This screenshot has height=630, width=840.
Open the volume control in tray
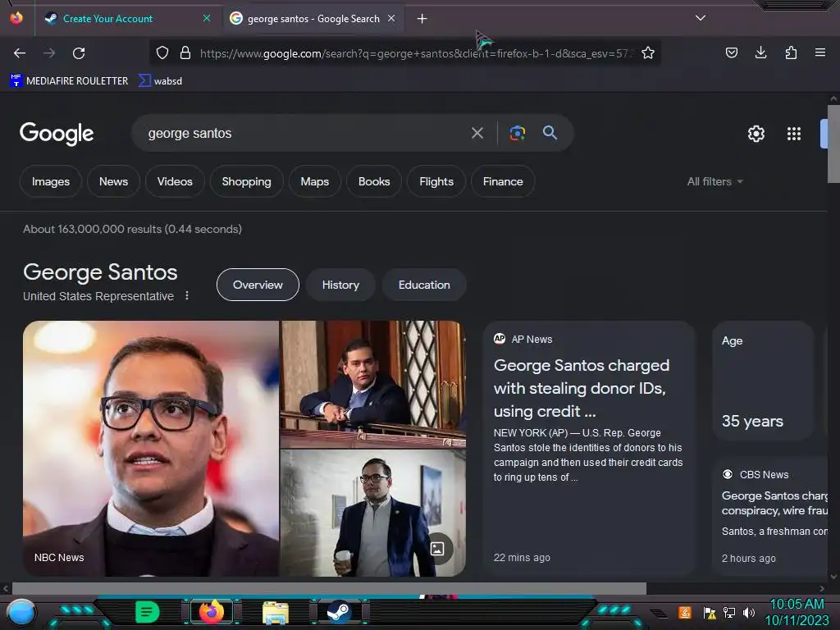pyautogui.click(x=749, y=612)
